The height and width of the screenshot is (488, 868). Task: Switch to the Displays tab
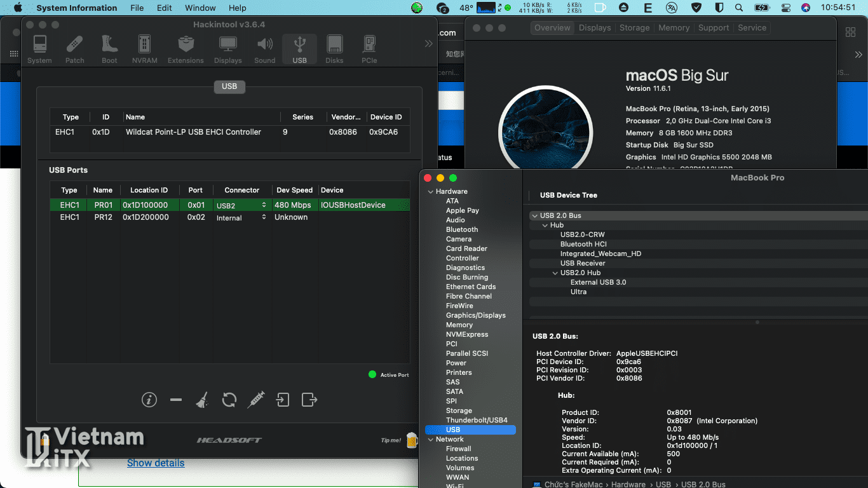click(x=595, y=28)
